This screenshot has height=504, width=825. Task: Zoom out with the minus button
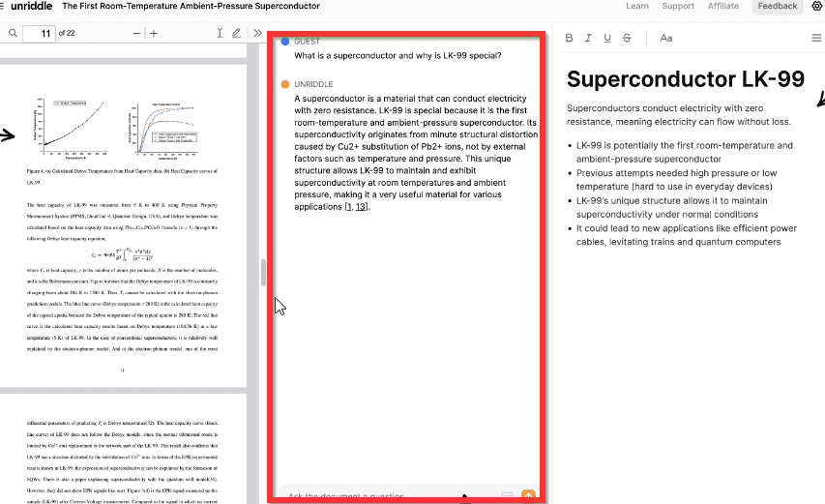[136, 33]
